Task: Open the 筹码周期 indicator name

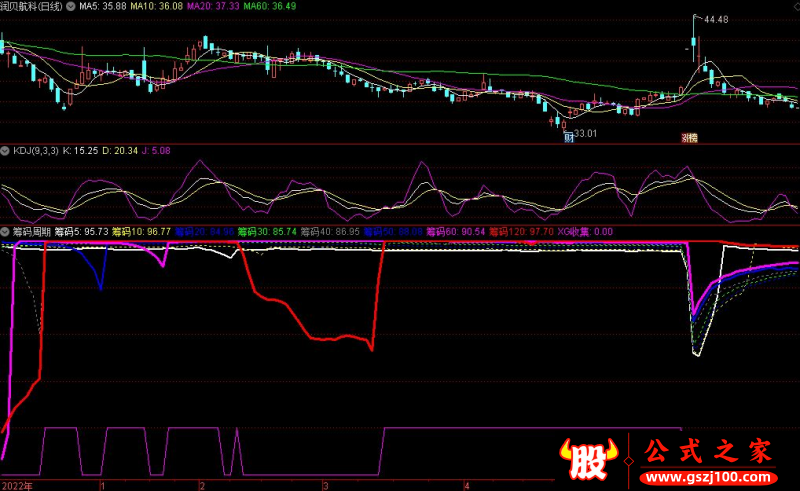Action: (x=30, y=231)
